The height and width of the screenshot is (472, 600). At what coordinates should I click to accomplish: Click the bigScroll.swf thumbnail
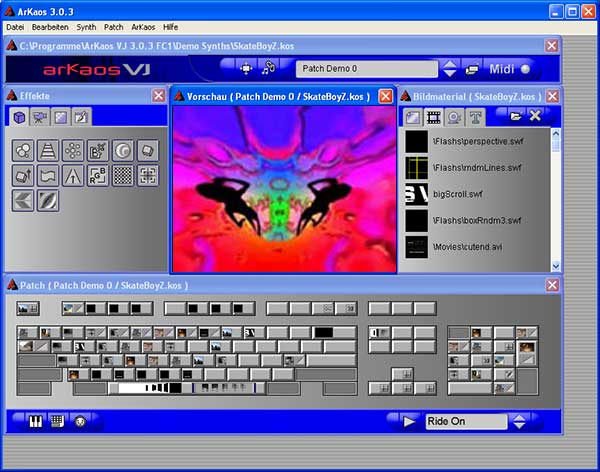[416, 194]
